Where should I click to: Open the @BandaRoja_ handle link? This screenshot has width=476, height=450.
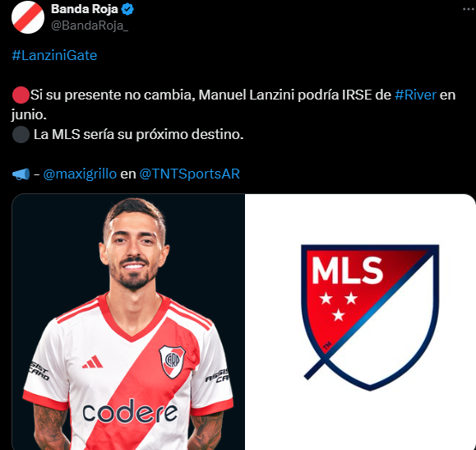(x=90, y=26)
